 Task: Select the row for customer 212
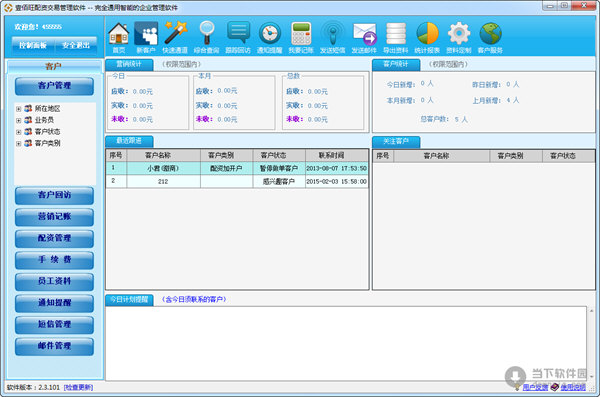pos(237,181)
